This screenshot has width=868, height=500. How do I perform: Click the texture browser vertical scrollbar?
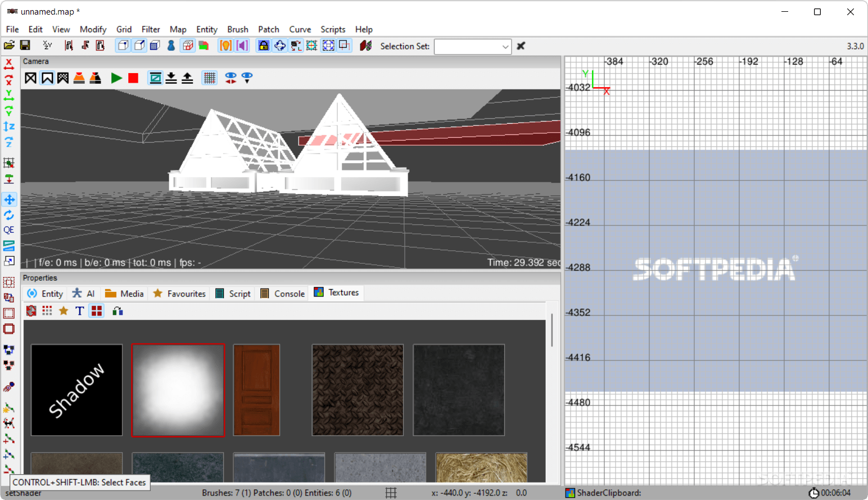tap(551, 330)
